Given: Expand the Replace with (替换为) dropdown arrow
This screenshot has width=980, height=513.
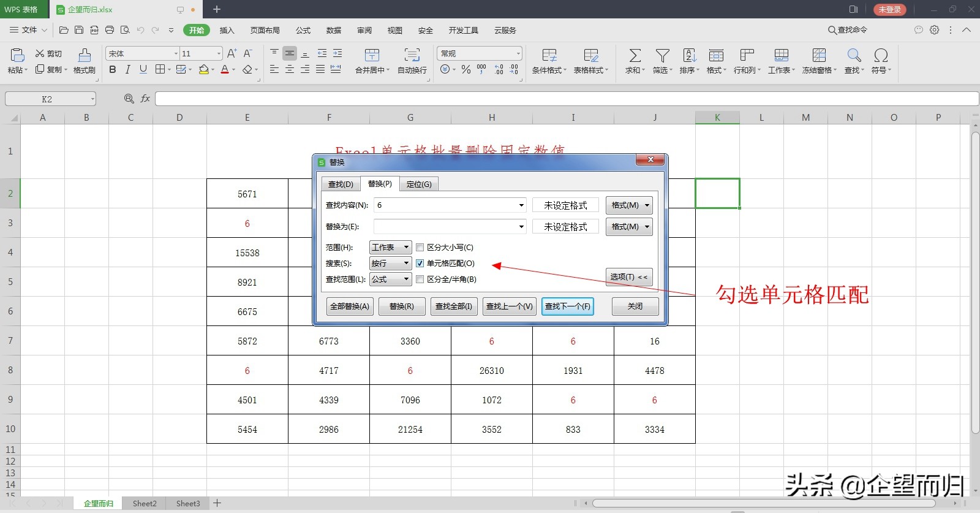Looking at the screenshot, I should click(x=521, y=227).
